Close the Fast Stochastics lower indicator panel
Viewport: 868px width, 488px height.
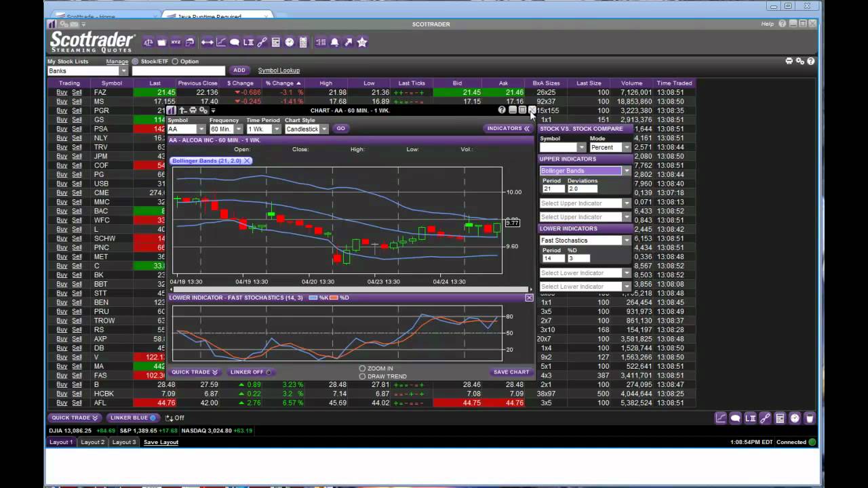[529, 298]
